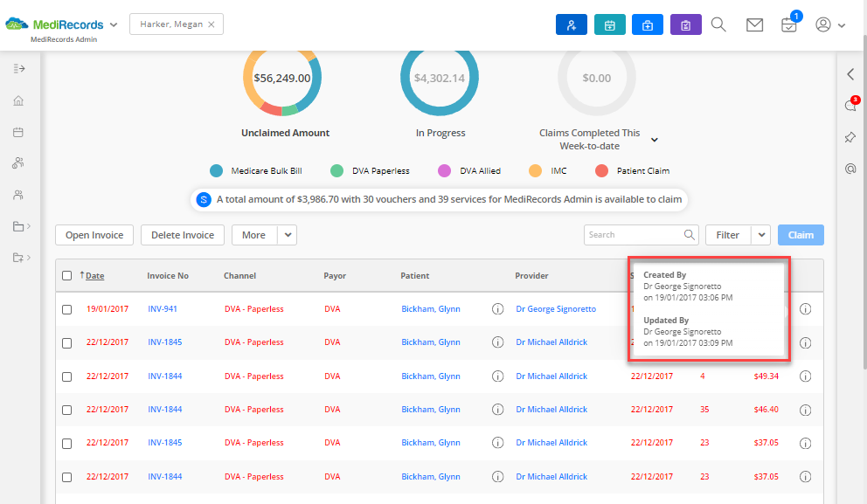Viewport: 867px width, 504px height.
Task: Open the folder-with-arrow icon in sidebar
Action: (18, 258)
